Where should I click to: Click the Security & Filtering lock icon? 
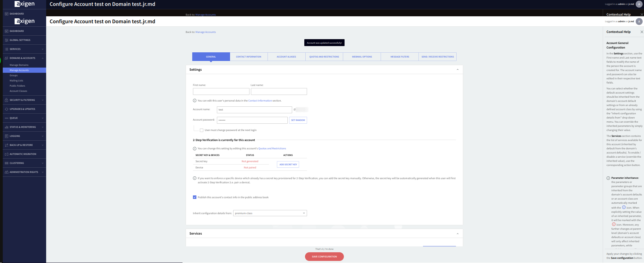point(7,100)
